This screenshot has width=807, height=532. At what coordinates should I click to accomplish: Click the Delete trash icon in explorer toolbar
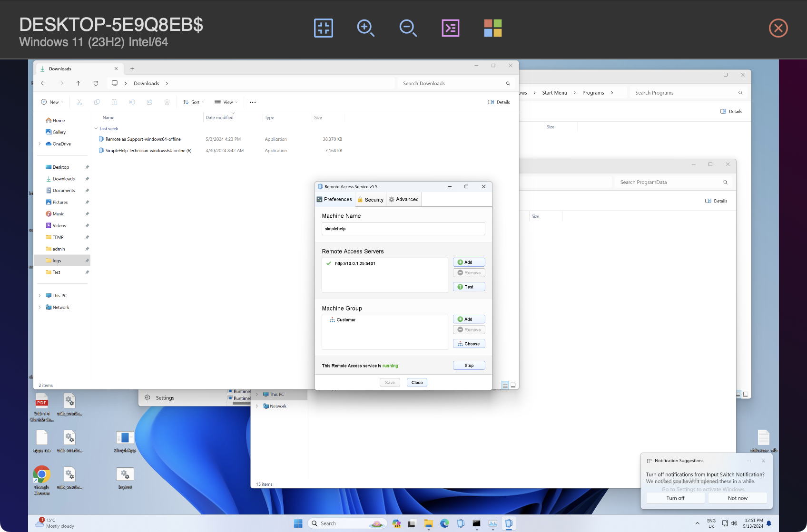pyautogui.click(x=167, y=102)
